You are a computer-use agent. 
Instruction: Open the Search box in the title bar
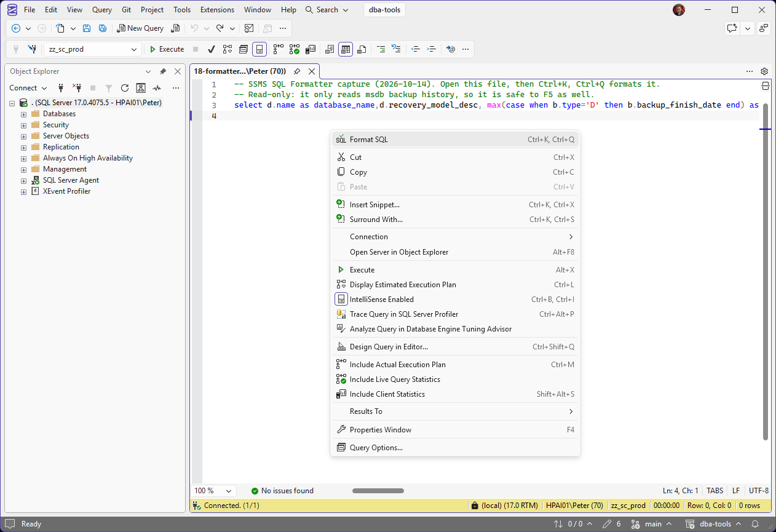[x=327, y=10]
